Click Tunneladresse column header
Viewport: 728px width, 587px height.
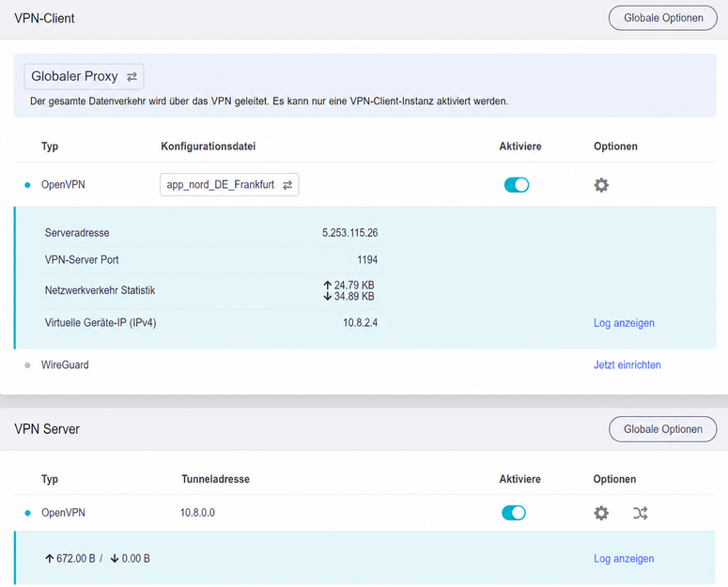coord(215,479)
